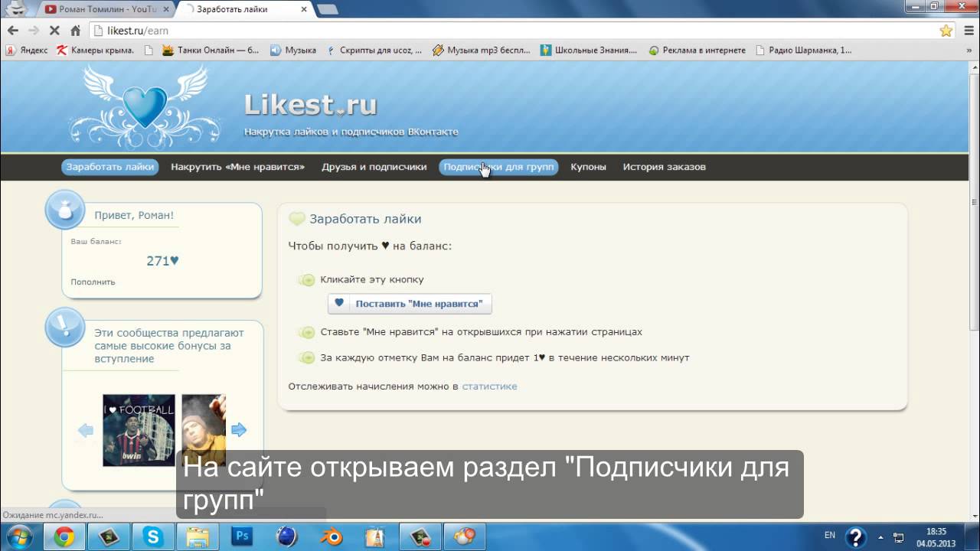The width and height of the screenshot is (980, 551).
Task: Open the Музыка mp3 беспл bookmark
Action: tap(481, 51)
